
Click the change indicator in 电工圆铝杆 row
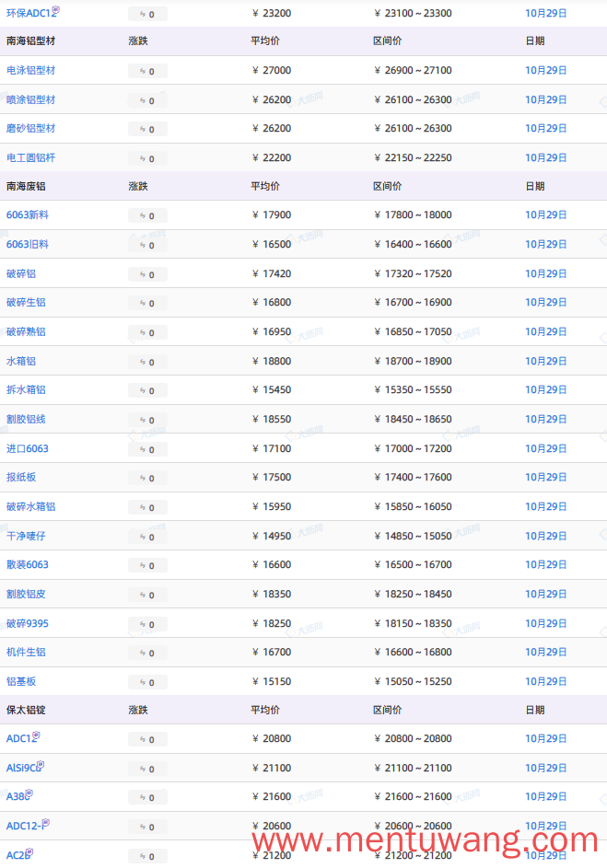tap(147, 158)
